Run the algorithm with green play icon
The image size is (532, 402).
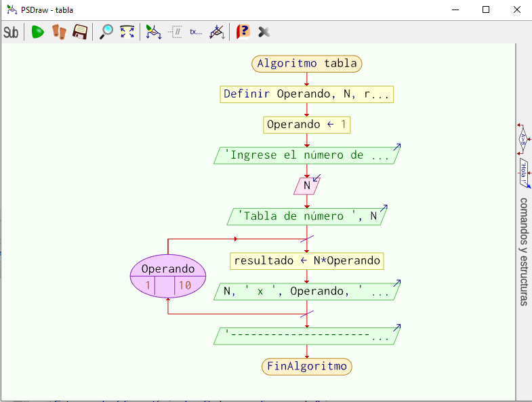(38, 33)
